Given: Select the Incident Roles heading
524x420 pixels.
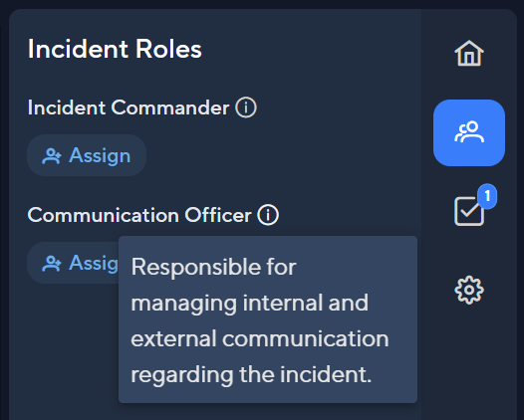Looking at the screenshot, I should point(115,49).
